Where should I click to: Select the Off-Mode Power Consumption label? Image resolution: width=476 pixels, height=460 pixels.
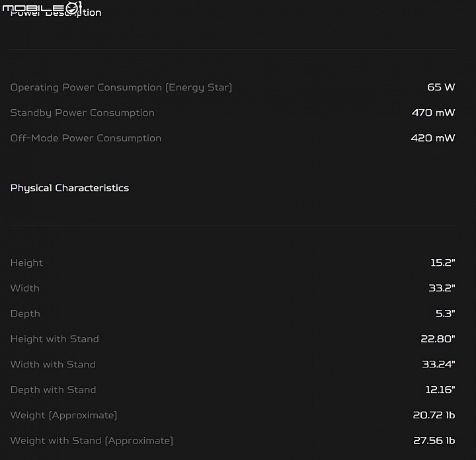click(x=86, y=138)
